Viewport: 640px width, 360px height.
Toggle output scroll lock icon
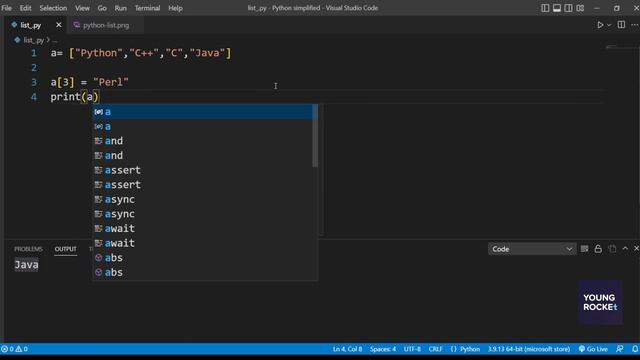(598, 249)
